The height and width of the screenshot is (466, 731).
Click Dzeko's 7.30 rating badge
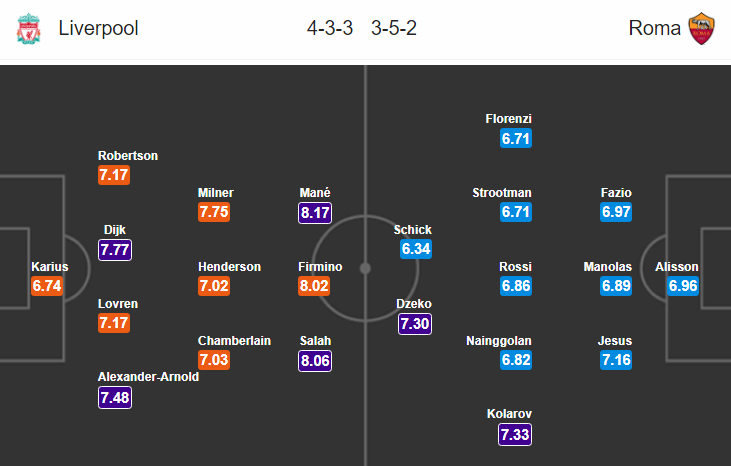[x=415, y=323]
